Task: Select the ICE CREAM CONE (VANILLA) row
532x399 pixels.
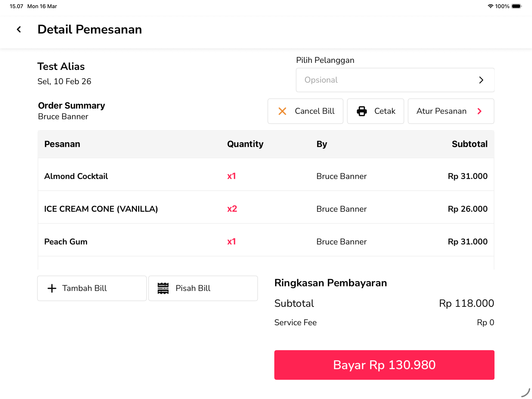Action: point(266,209)
